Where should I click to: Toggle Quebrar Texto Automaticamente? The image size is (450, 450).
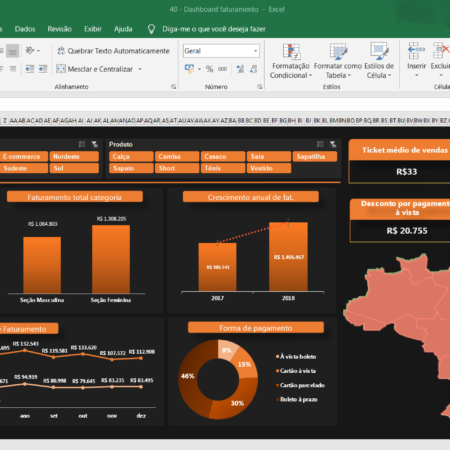[x=113, y=51]
